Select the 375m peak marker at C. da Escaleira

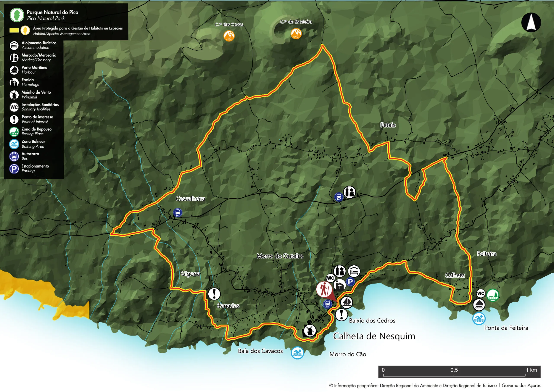[296, 33]
